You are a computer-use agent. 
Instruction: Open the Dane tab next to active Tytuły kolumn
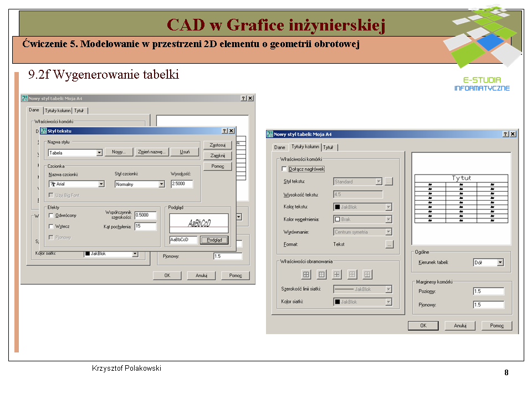[280, 147]
